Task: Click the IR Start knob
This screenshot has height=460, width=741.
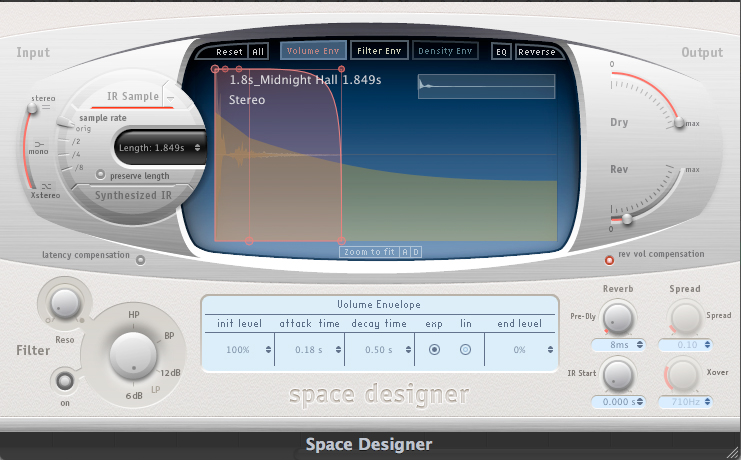Action: (618, 375)
